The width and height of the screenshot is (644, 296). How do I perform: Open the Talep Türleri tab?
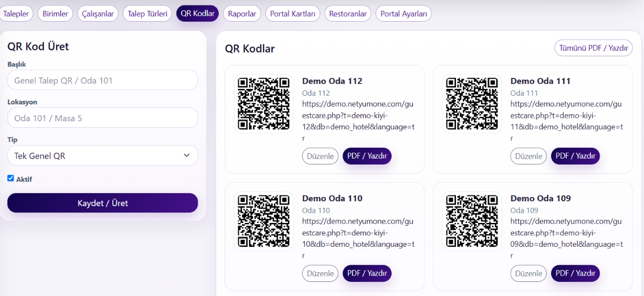[147, 14]
